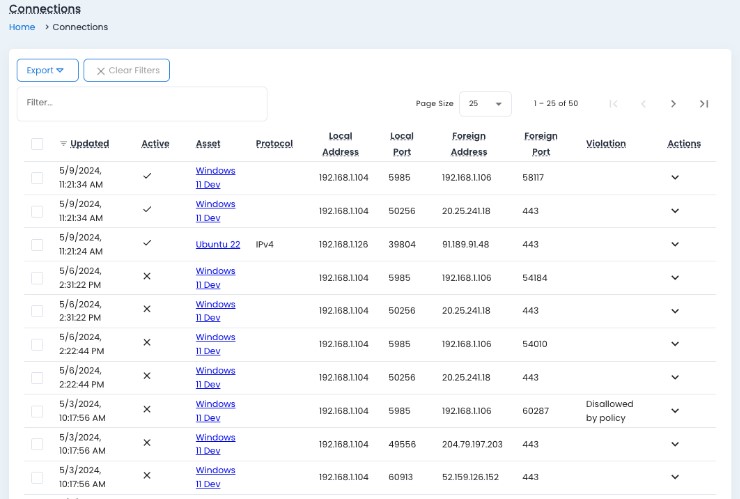Open the Page Size dropdown showing 25
740x499 pixels.
pos(486,104)
